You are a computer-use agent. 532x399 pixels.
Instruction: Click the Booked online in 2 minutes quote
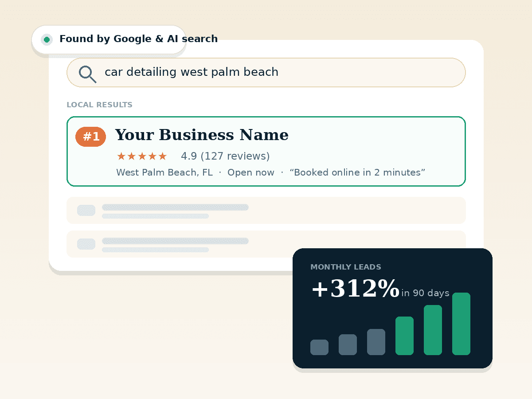point(357,172)
